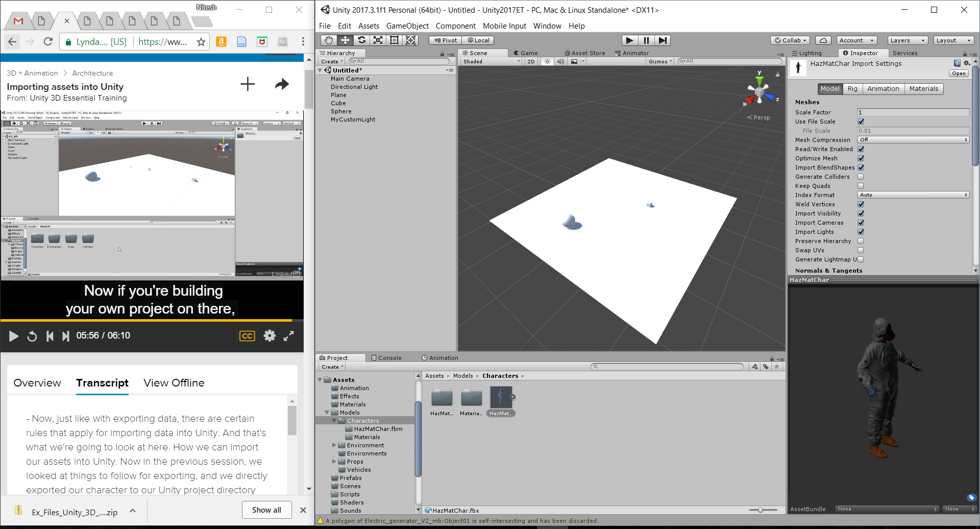This screenshot has height=529, width=980.
Task: Toggle Weld Vertices checkbox
Action: click(x=861, y=204)
